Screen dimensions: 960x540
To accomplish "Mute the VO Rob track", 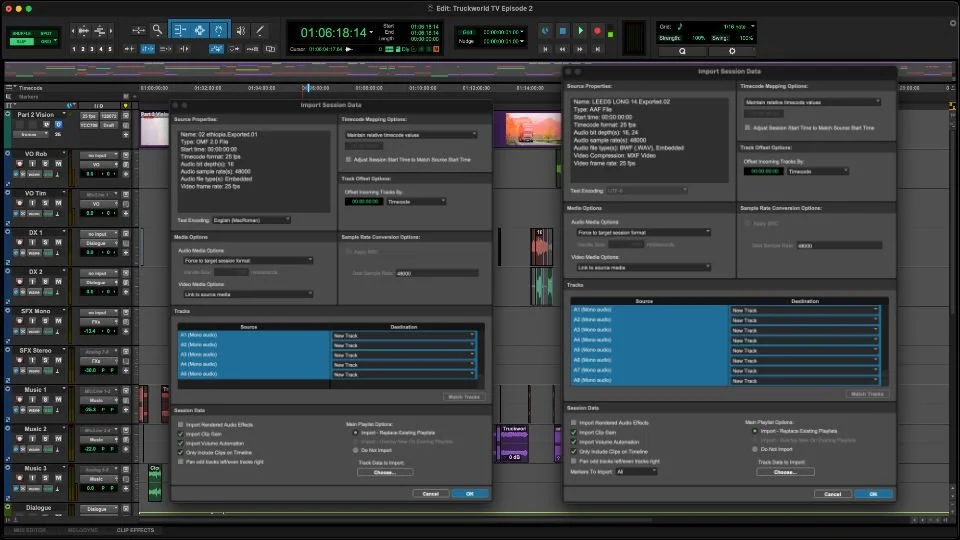I will pyautogui.click(x=58, y=164).
